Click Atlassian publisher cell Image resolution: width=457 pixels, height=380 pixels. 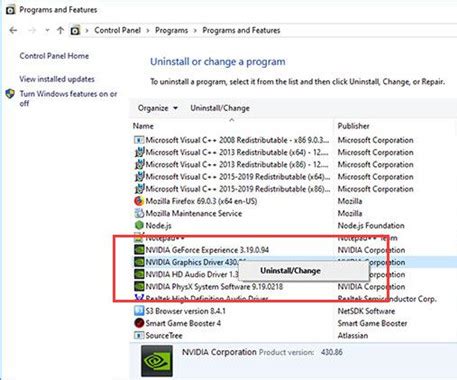click(353, 335)
